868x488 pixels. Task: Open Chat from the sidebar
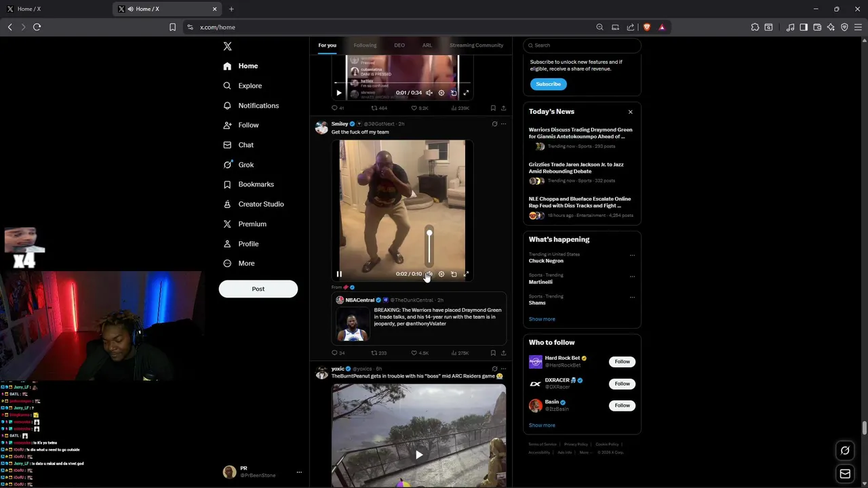[x=238, y=145]
